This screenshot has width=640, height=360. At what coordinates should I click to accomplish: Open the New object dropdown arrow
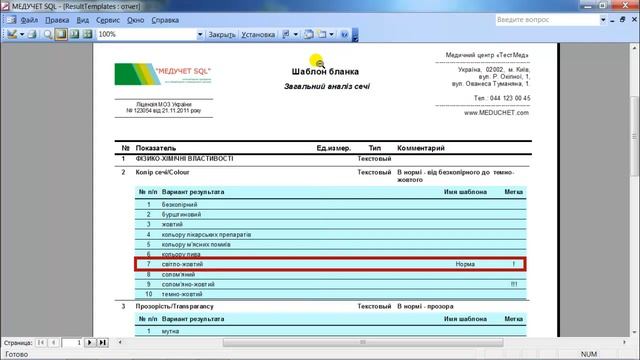click(x=331, y=35)
